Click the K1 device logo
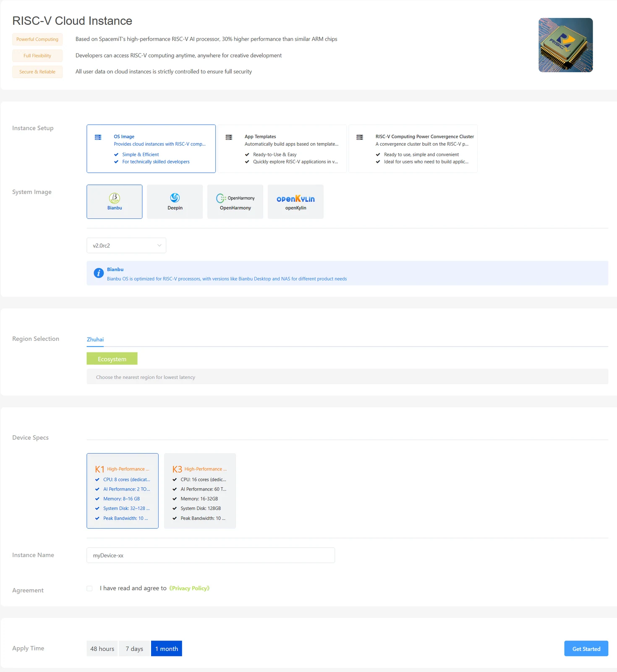 click(99, 469)
